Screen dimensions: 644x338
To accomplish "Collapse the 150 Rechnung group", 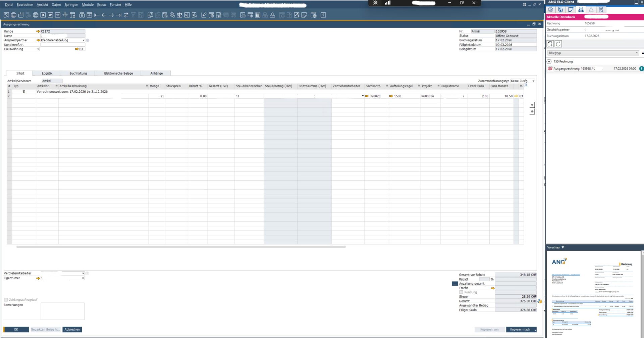I will click(x=549, y=62).
